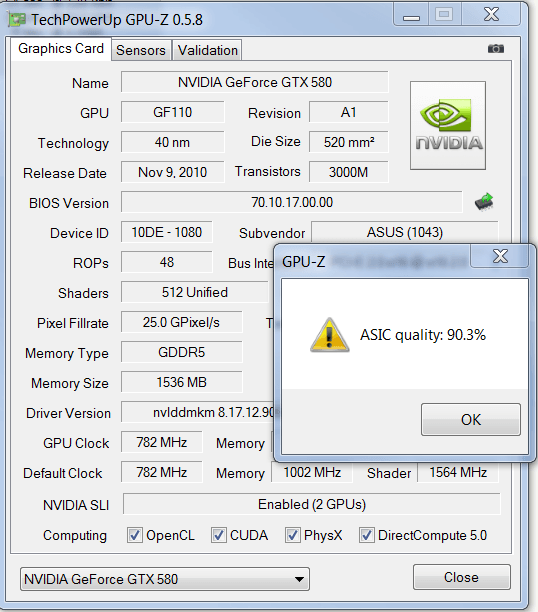Click the warning icon in ASIC dialog

(330, 335)
